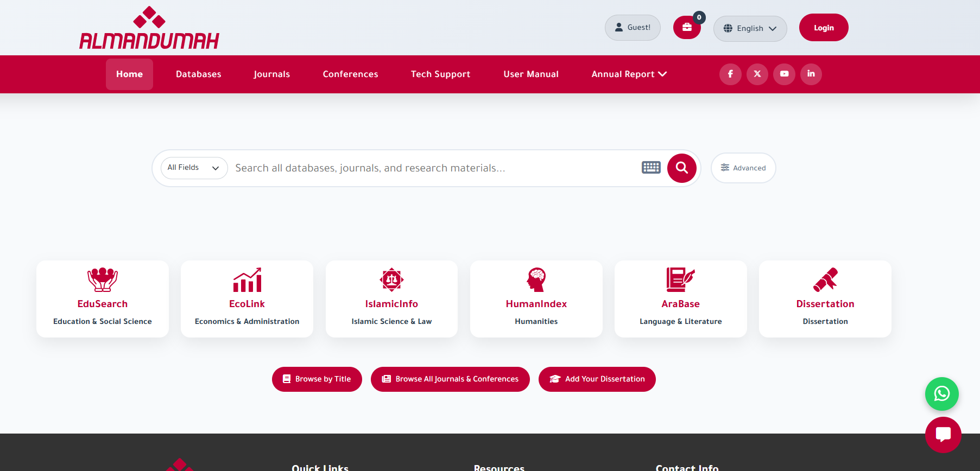
Task: Open the briefcase cart icon
Action: [687, 28]
